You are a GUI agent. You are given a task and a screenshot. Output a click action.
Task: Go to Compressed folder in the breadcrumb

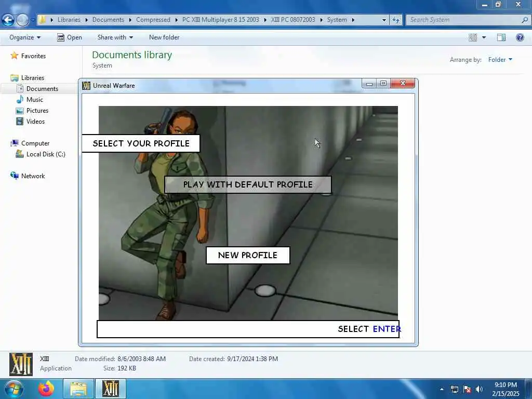[x=153, y=20]
